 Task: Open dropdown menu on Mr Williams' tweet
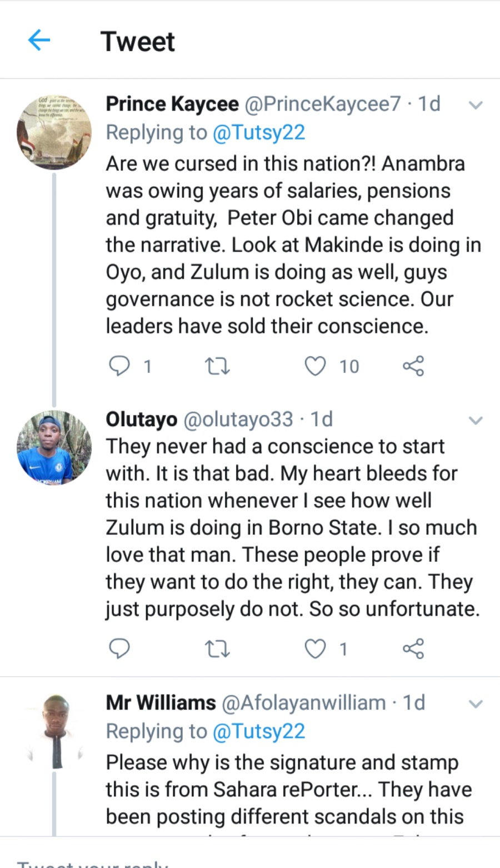(476, 704)
